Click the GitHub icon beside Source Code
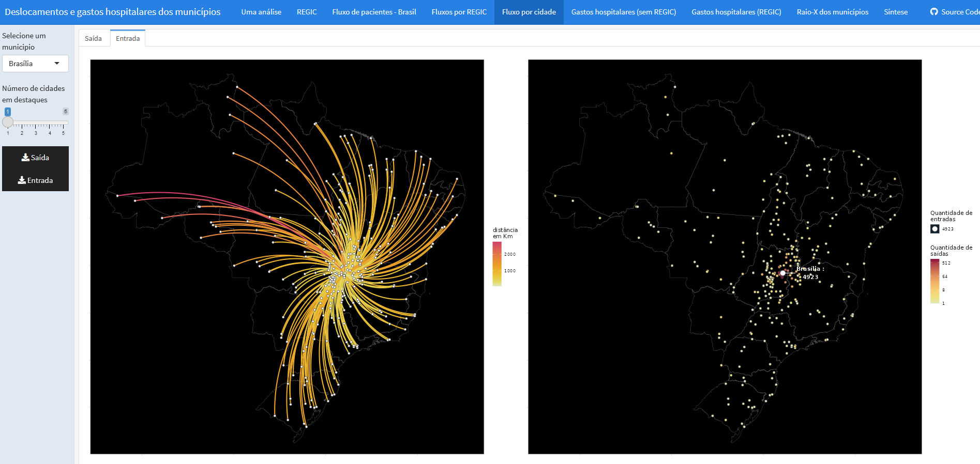The image size is (980, 464). pyautogui.click(x=934, y=11)
